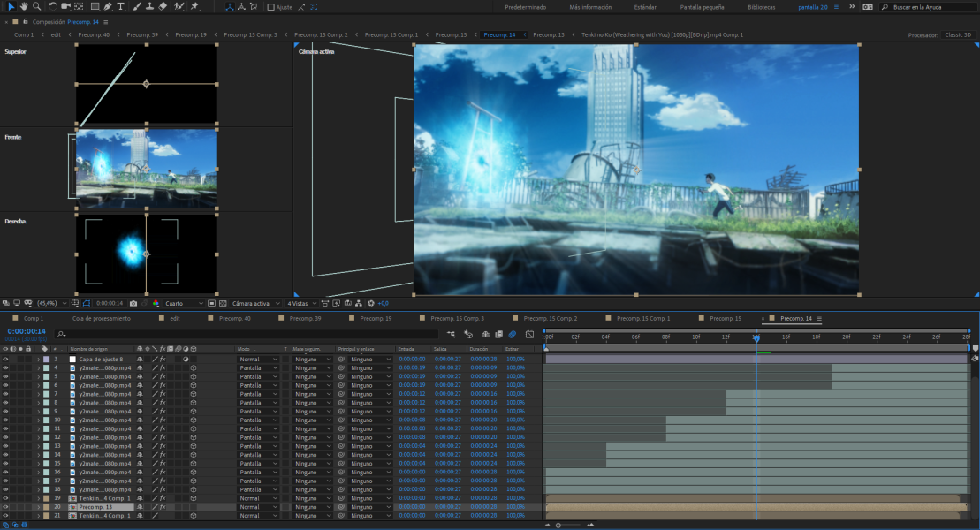980x530 pixels.
Task: Reset exposure icon in viewer
Action: point(371,303)
